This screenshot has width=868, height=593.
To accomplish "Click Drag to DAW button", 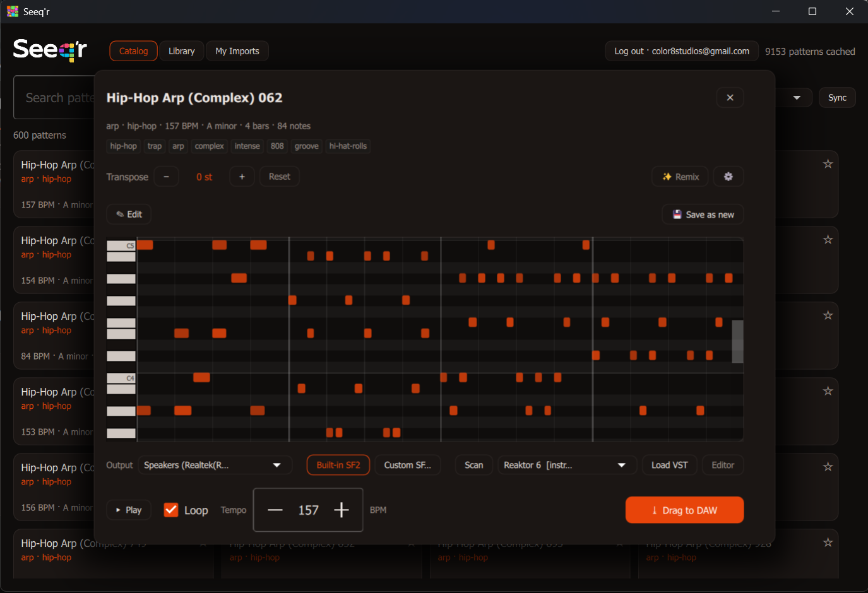I will (x=684, y=510).
